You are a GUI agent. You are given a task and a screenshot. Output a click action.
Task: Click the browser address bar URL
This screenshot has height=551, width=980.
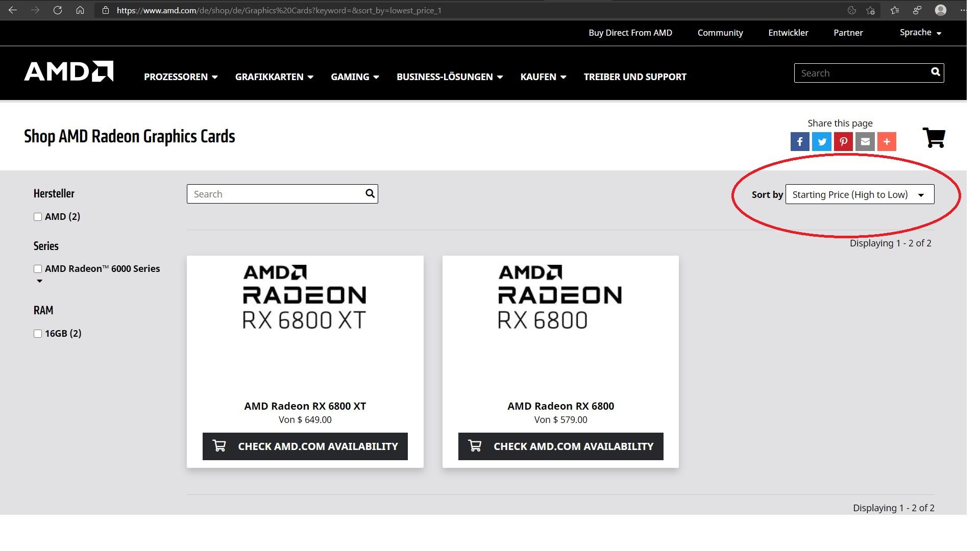point(279,10)
